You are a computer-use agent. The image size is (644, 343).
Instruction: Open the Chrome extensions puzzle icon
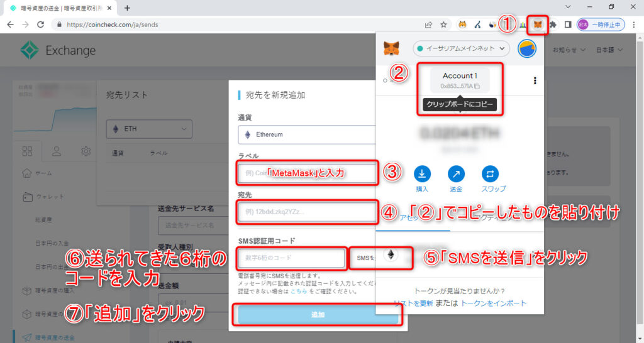pos(553,24)
